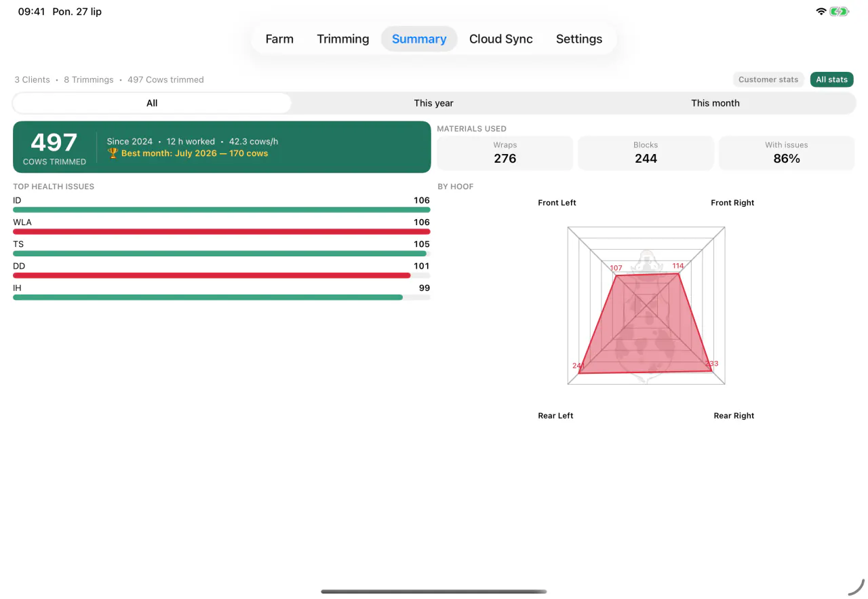Image resolution: width=868 pixels, height=599 pixels.
Task: Click the '12 h worked' statistic
Action: coord(191,142)
